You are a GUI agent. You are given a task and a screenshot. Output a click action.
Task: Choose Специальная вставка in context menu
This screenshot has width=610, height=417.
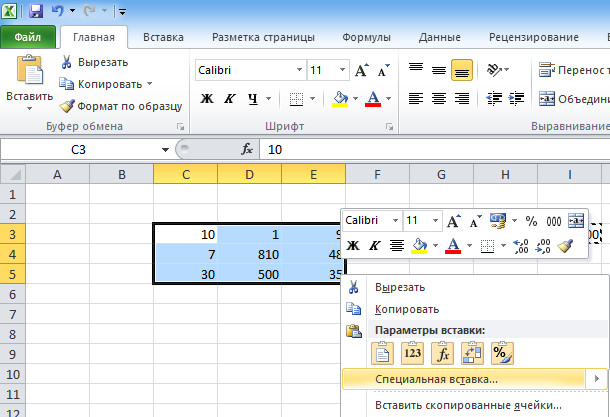[x=475, y=379]
